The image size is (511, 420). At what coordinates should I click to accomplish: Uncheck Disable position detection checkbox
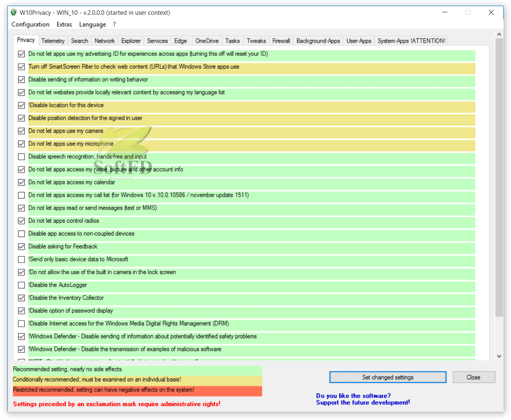21,118
